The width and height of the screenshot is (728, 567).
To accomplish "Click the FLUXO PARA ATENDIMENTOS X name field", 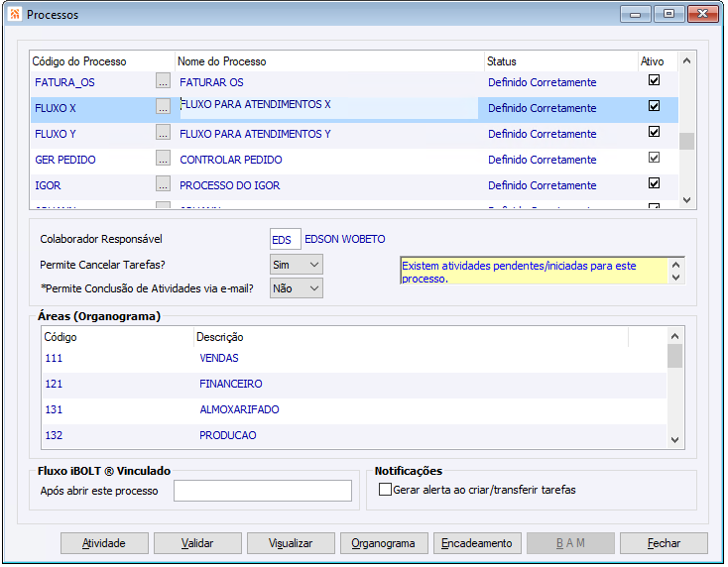I will pyautogui.click(x=328, y=108).
